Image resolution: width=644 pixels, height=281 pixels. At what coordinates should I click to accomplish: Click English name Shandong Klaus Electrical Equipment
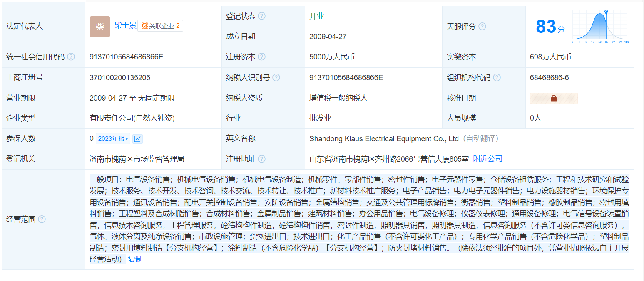pyautogui.click(x=384, y=139)
